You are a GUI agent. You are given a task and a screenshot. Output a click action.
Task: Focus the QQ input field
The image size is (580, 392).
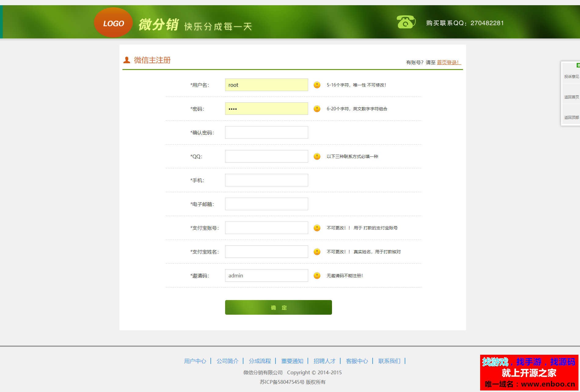pyautogui.click(x=266, y=156)
